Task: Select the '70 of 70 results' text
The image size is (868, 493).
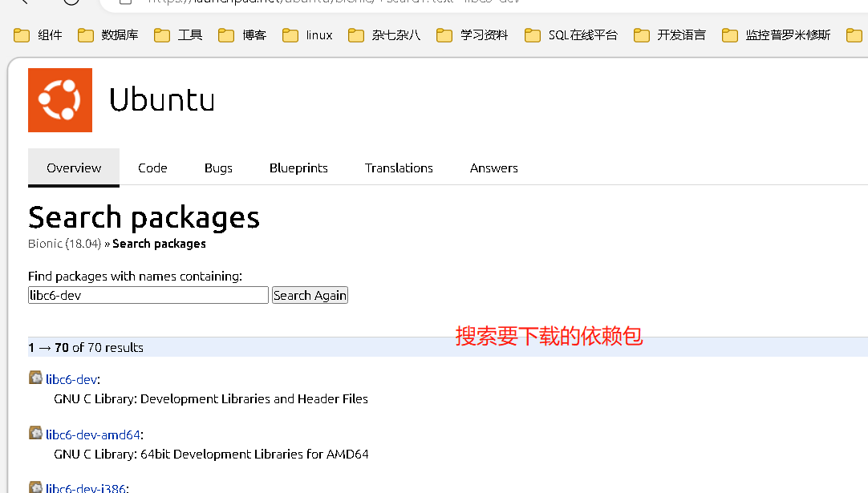Action: coord(99,347)
